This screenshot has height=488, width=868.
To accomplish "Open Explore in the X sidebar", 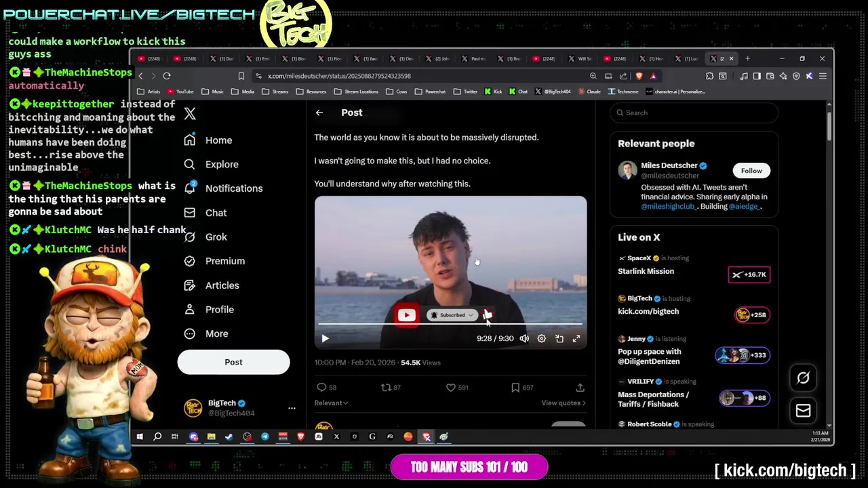I will pos(211,164).
